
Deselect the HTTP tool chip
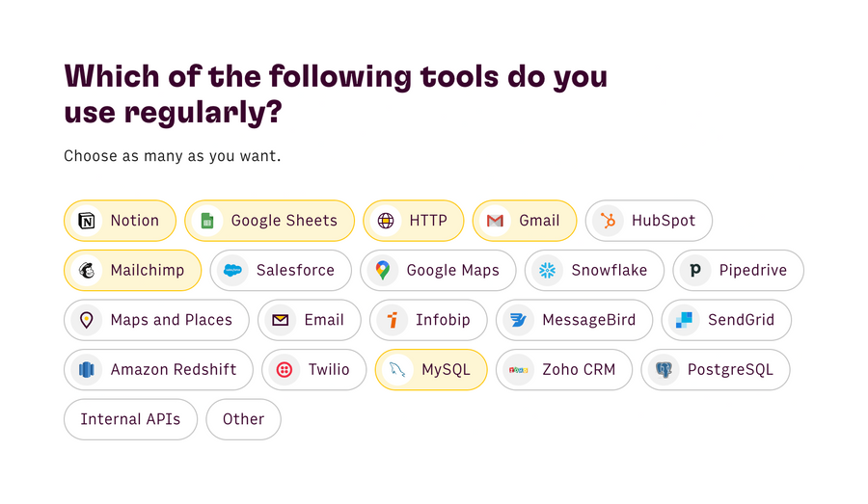(x=413, y=221)
